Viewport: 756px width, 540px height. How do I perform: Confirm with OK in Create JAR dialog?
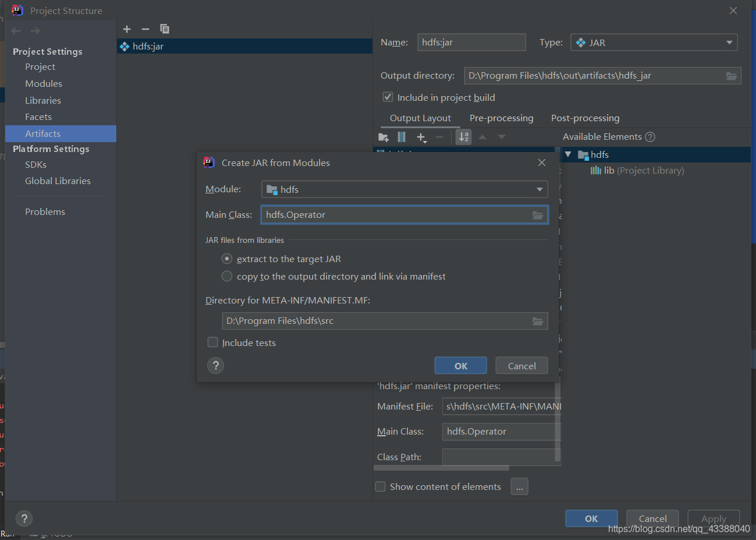[x=461, y=366]
